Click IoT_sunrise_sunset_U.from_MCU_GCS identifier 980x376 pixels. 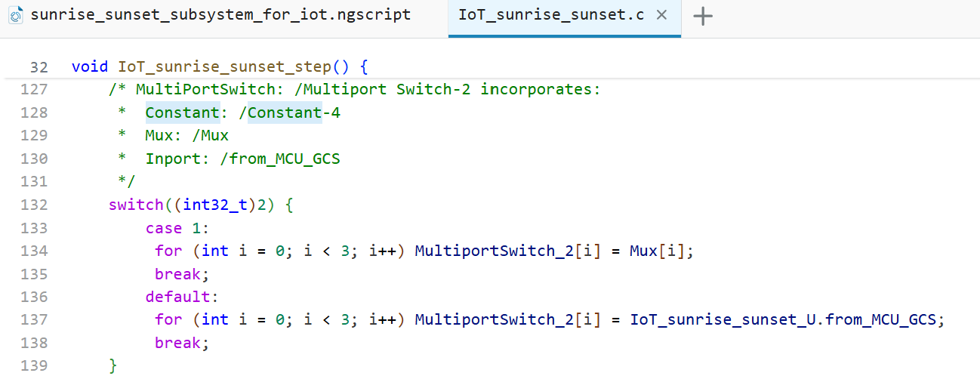point(787,319)
